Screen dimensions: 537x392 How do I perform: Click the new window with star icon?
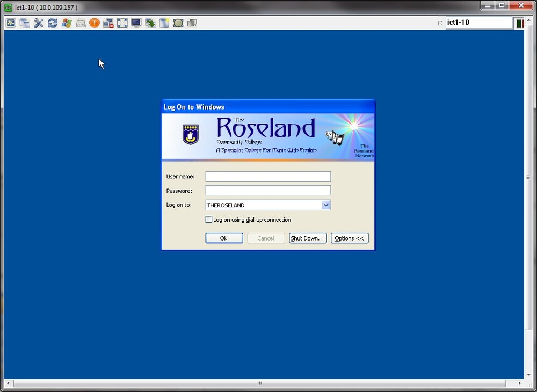[164, 23]
